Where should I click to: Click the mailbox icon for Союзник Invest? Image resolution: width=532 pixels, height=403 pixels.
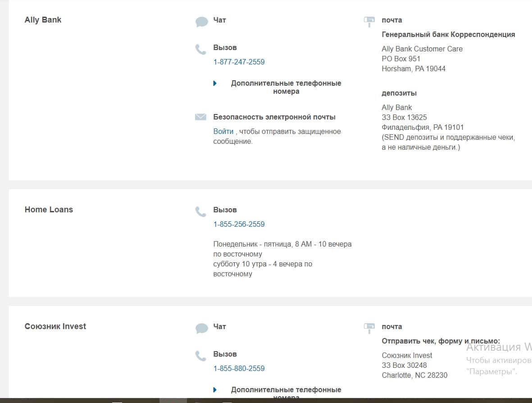(369, 327)
